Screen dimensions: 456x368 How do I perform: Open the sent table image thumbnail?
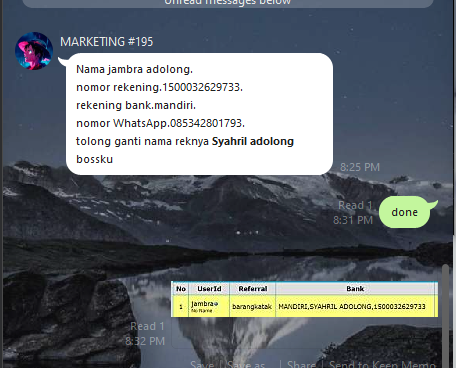pyautogui.click(x=305, y=299)
